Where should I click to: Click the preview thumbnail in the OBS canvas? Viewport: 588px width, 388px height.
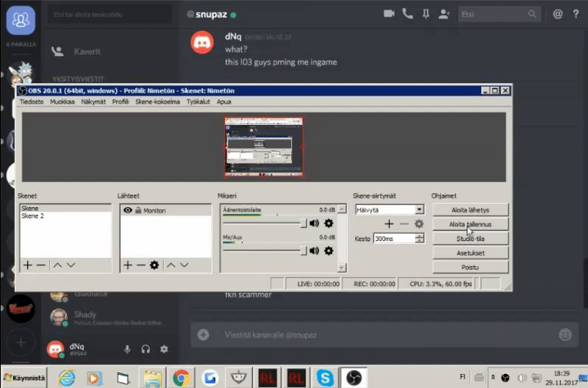[x=264, y=147]
